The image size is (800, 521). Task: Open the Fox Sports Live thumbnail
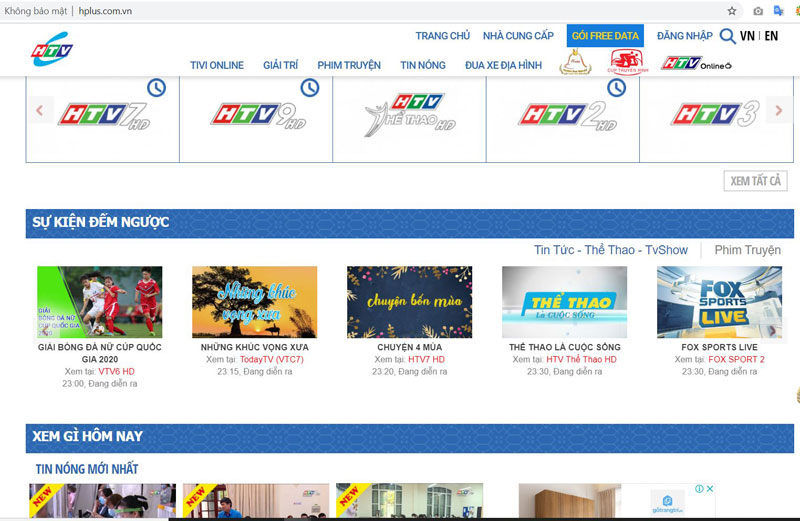[719, 302]
